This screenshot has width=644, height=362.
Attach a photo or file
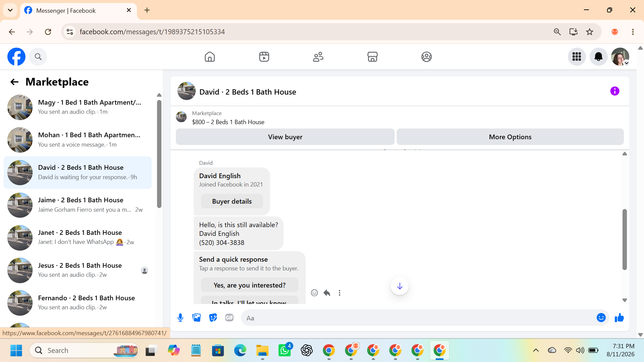pos(196,318)
